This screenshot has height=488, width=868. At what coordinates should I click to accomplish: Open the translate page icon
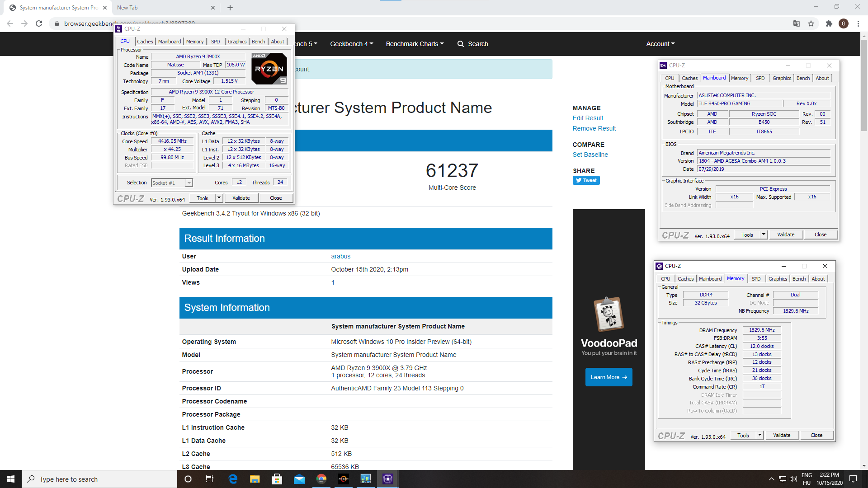coord(797,23)
